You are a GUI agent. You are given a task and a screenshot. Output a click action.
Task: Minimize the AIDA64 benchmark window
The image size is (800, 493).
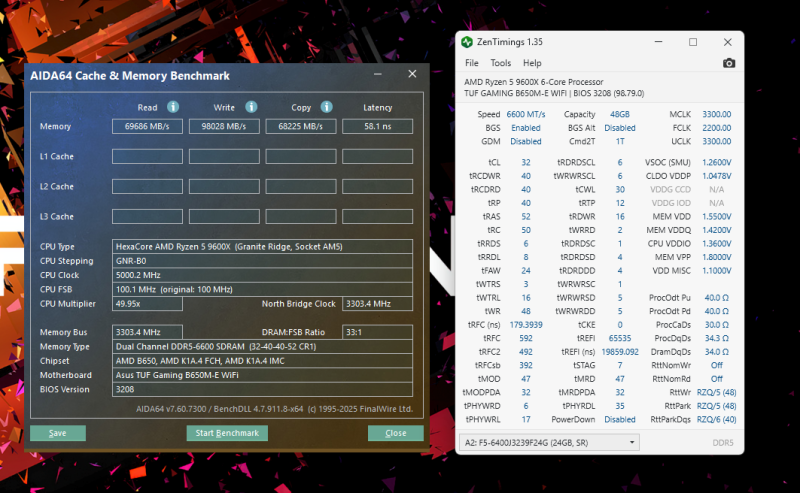point(378,75)
